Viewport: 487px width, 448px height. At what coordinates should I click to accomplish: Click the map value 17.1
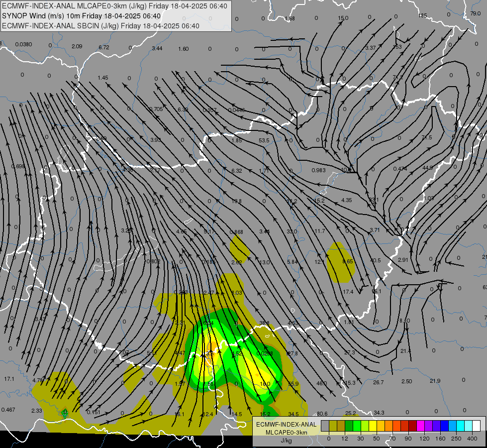pyautogui.click(x=9, y=379)
